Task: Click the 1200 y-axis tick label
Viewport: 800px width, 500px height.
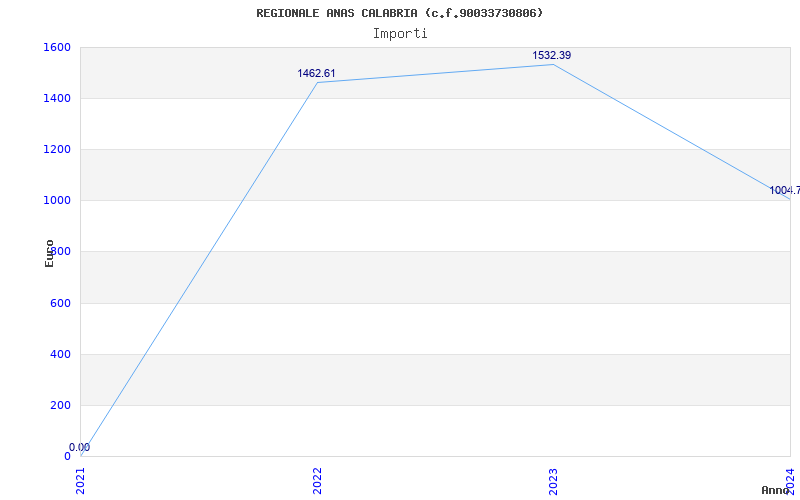Action: pyautogui.click(x=57, y=149)
